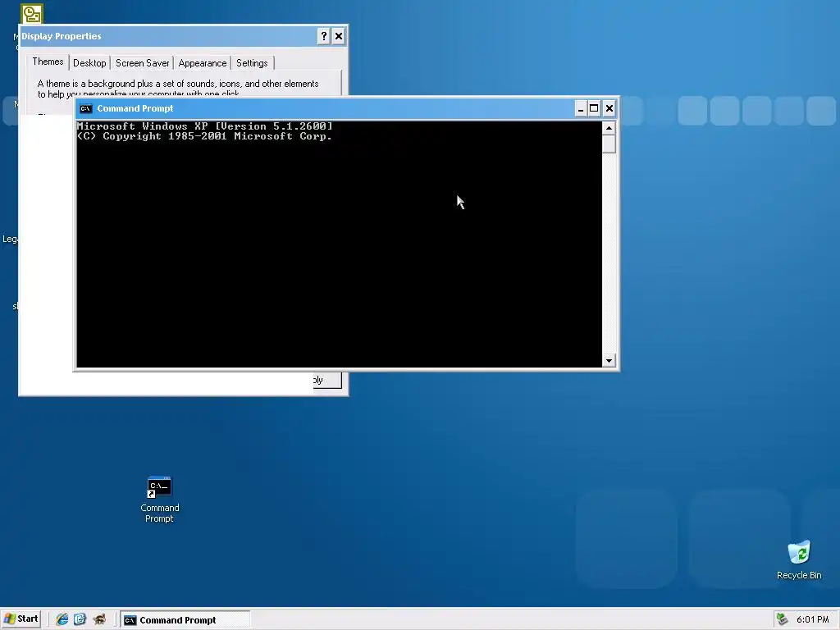The height and width of the screenshot is (630, 840).
Task: Click the third Quick Launch icon
Action: 99,619
